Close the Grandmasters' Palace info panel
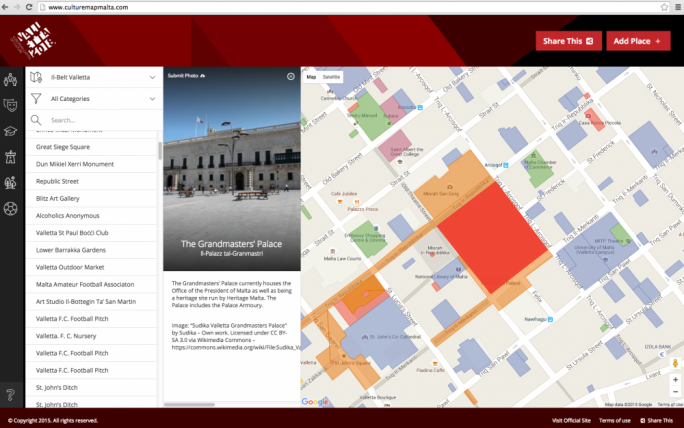 click(x=291, y=76)
